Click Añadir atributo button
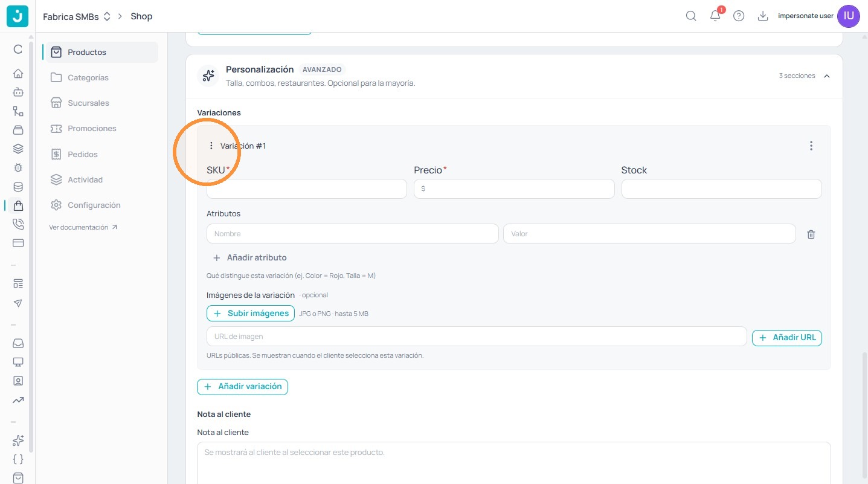This screenshot has height=484, width=868. point(250,257)
